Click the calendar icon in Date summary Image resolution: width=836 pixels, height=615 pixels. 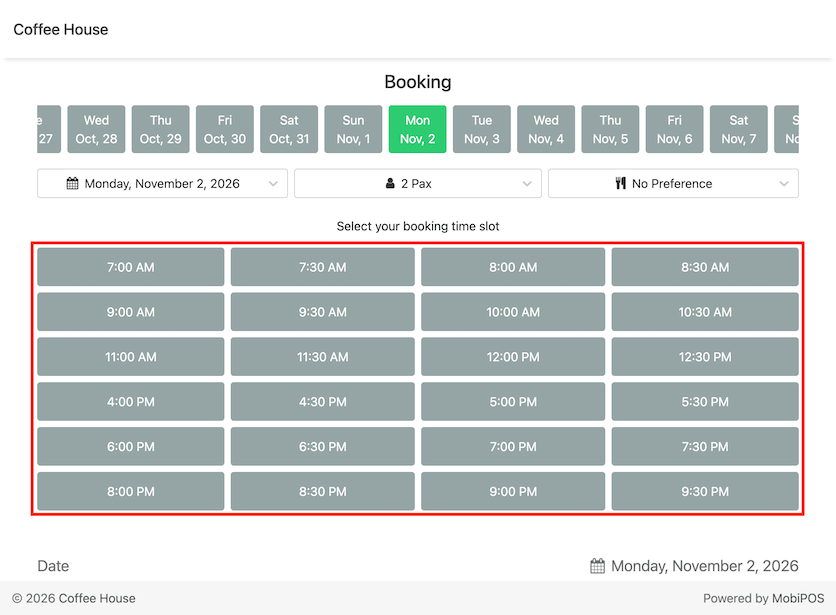click(598, 566)
